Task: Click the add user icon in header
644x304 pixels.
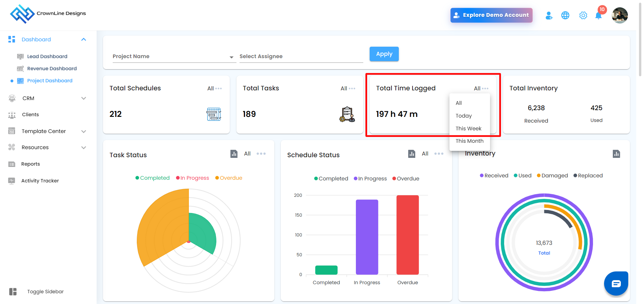Action: pos(549,15)
